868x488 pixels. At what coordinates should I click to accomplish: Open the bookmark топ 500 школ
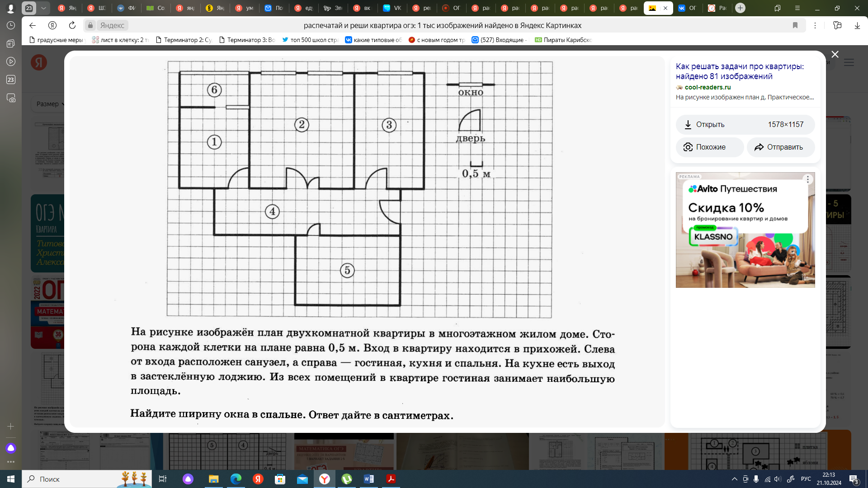(x=310, y=40)
